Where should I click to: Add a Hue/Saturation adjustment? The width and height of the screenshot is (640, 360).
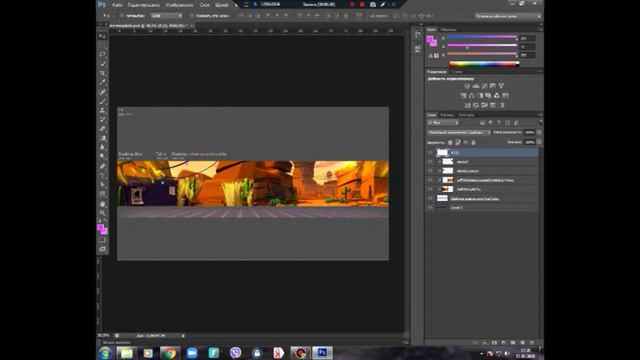pos(463,96)
